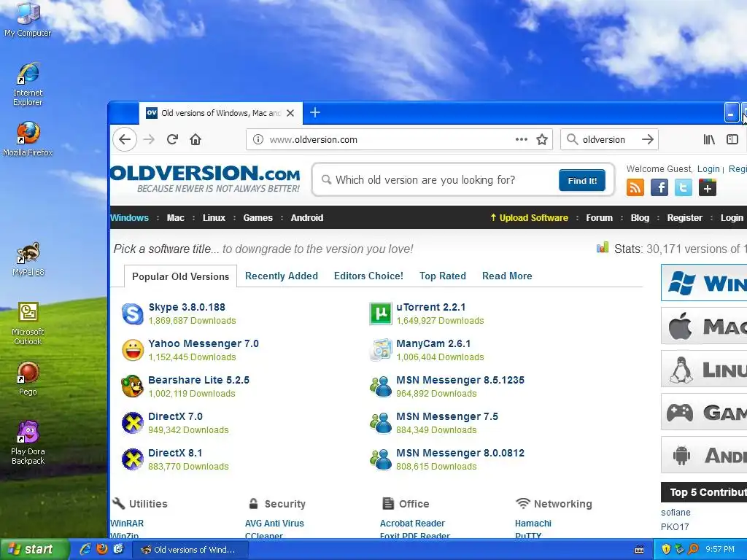Submit search with arrow in search bar

[648, 139]
